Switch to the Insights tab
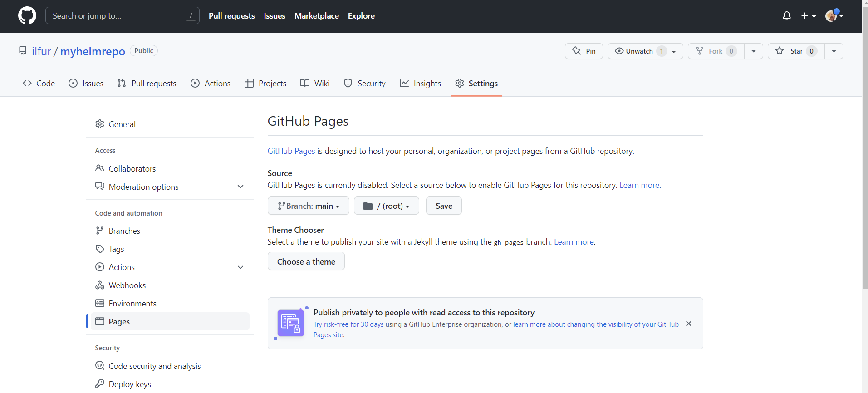 point(420,83)
